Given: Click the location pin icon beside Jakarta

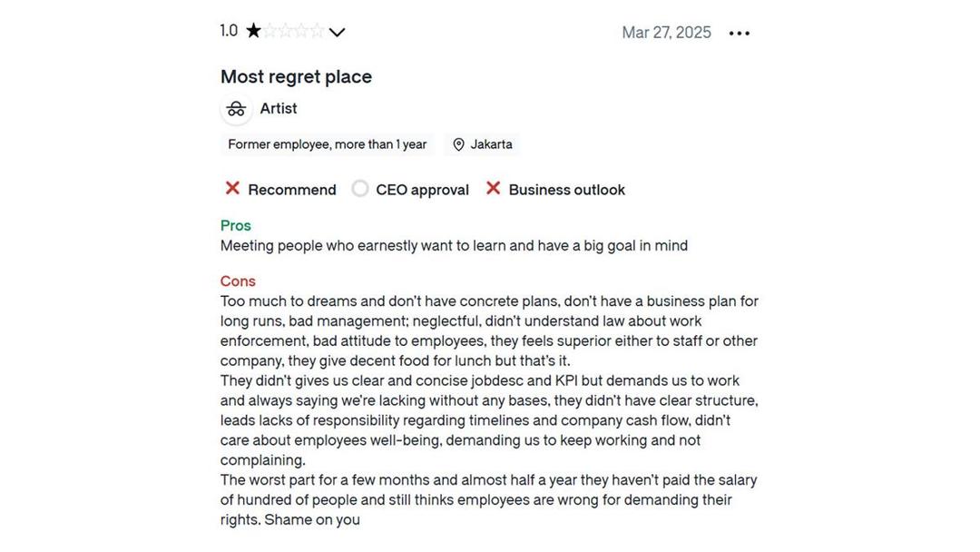Looking at the screenshot, I should click(458, 144).
